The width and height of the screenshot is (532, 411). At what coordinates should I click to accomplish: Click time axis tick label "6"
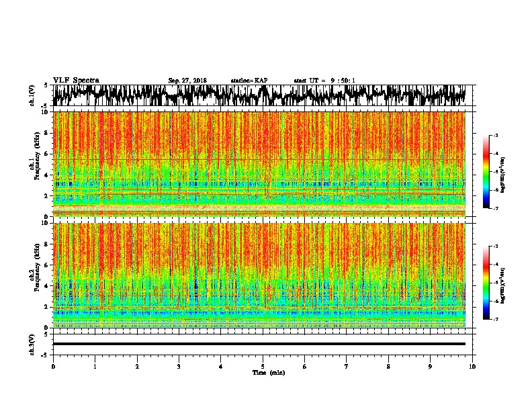point(305,367)
